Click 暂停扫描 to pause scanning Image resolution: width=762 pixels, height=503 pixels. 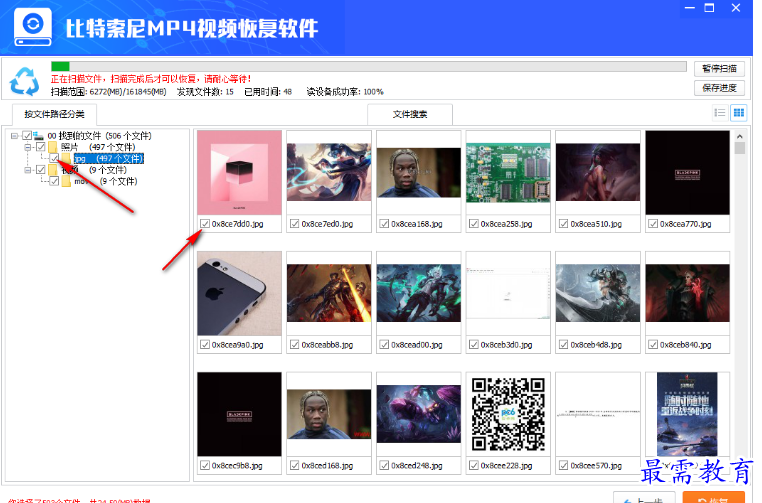719,69
